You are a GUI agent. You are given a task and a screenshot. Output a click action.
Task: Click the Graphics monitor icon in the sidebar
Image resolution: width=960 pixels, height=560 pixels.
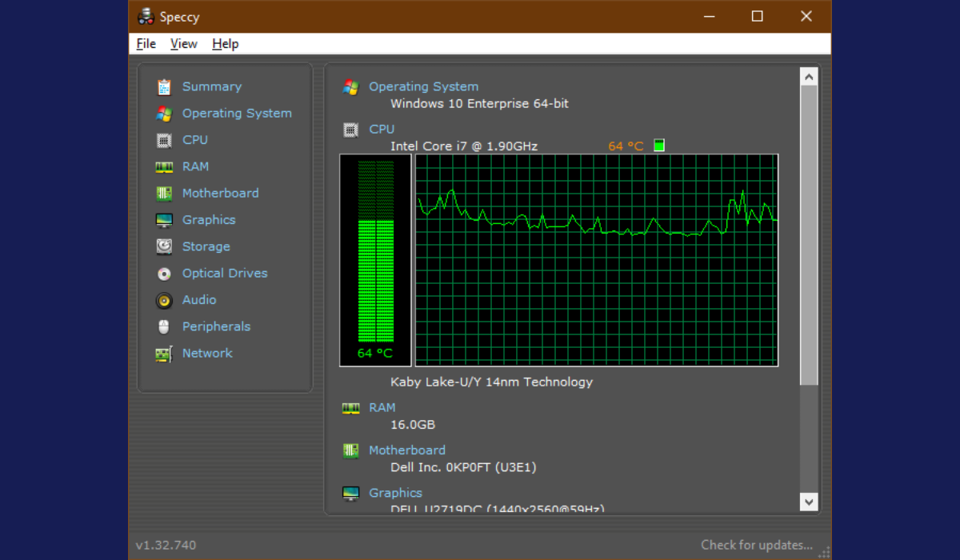[x=164, y=220]
